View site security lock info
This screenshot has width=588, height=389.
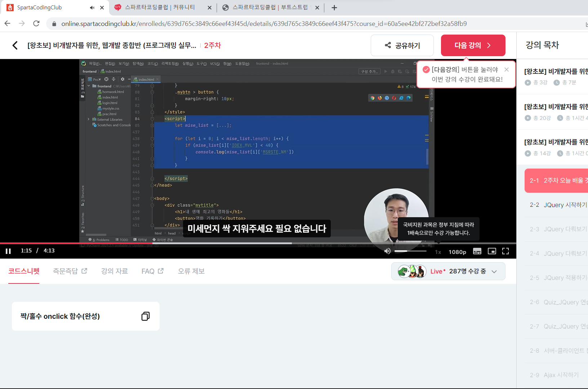tap(54, 24)
